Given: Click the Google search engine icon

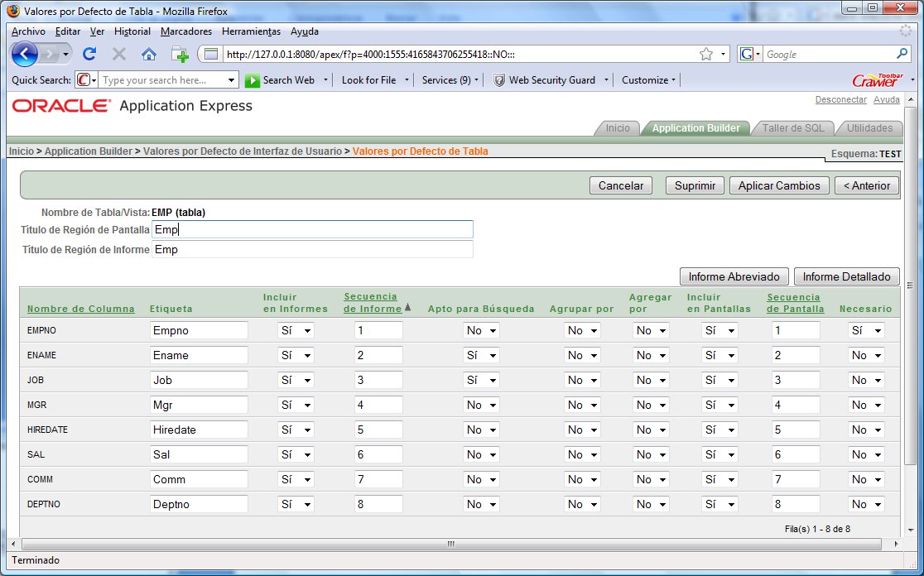Looking at the screenshot, I should coord(746,54).
